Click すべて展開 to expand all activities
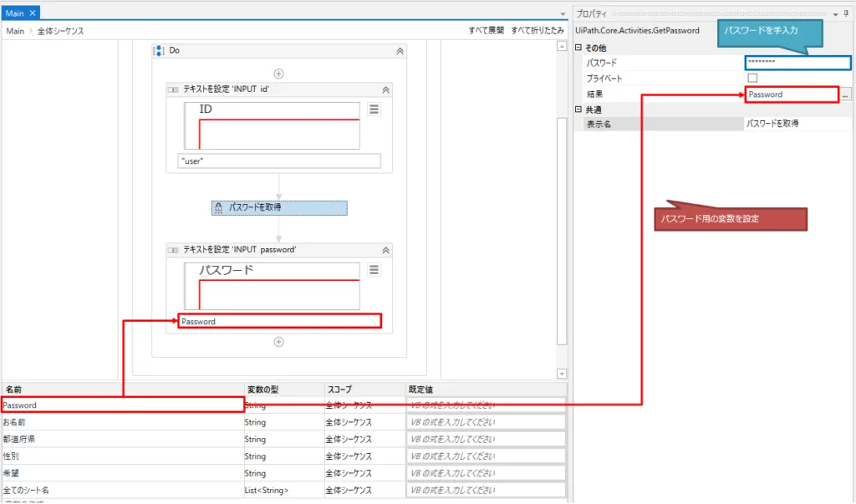Screen dimensions: 856x504 pos(486,31)
